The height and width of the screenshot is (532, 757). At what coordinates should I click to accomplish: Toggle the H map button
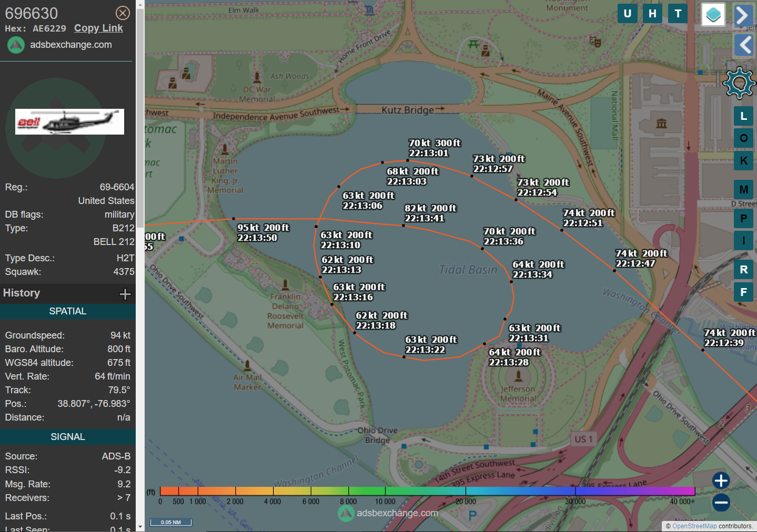coord(652,14)
